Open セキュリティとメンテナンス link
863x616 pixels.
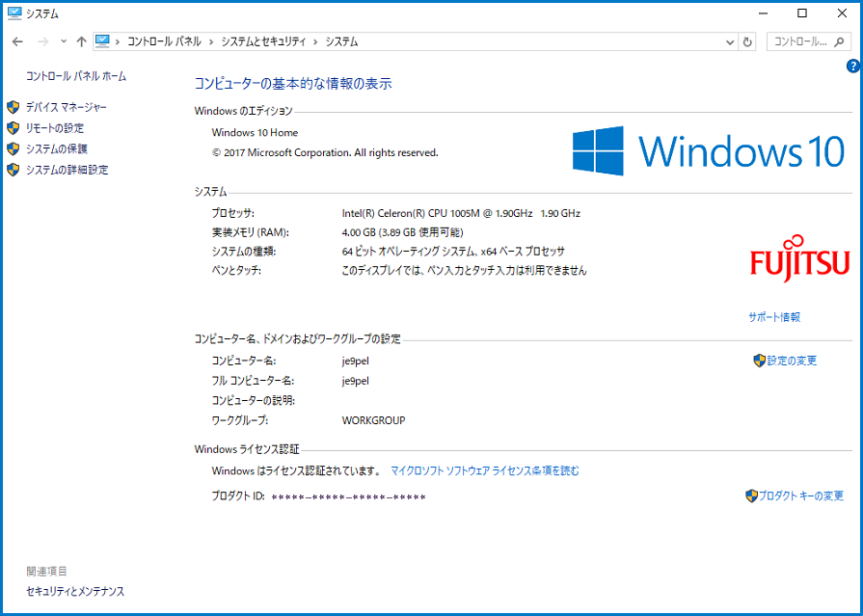pyautogui.click(x=75, y=592)
